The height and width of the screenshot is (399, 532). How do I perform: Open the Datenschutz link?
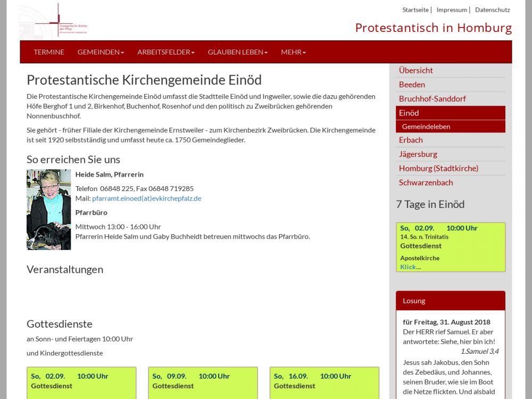(492, 10)
